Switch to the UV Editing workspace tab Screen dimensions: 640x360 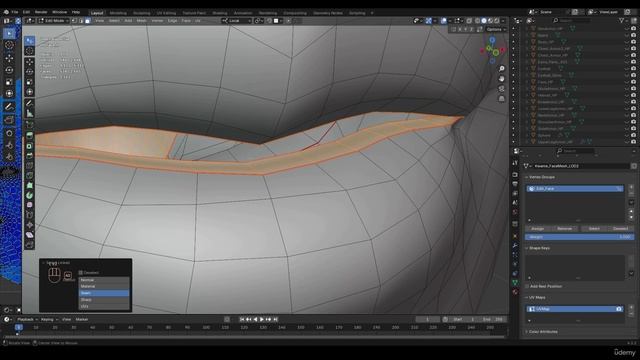pos(166,13)
